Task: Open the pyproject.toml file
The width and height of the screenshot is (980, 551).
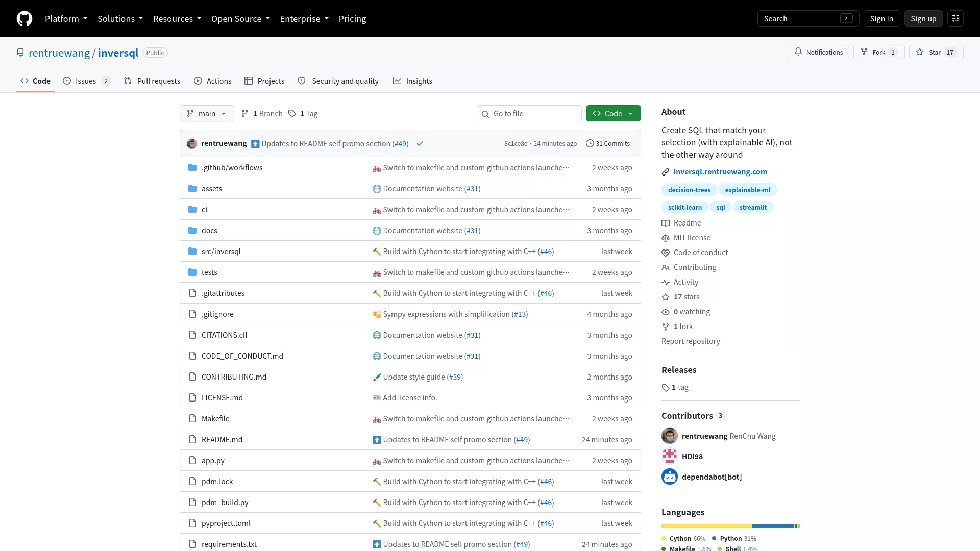Action: pos(226,523)
